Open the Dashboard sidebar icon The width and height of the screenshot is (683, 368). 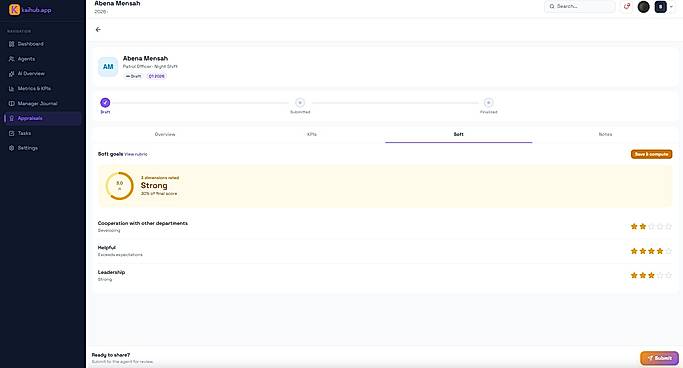point(12,44)
